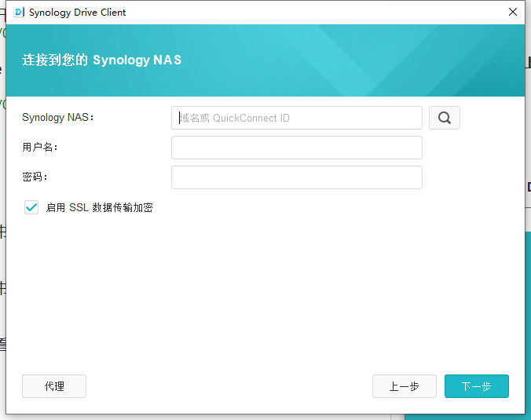
Task: Click the 启用 SSL 数据传输加密 label text
Action: coord(99,208)
